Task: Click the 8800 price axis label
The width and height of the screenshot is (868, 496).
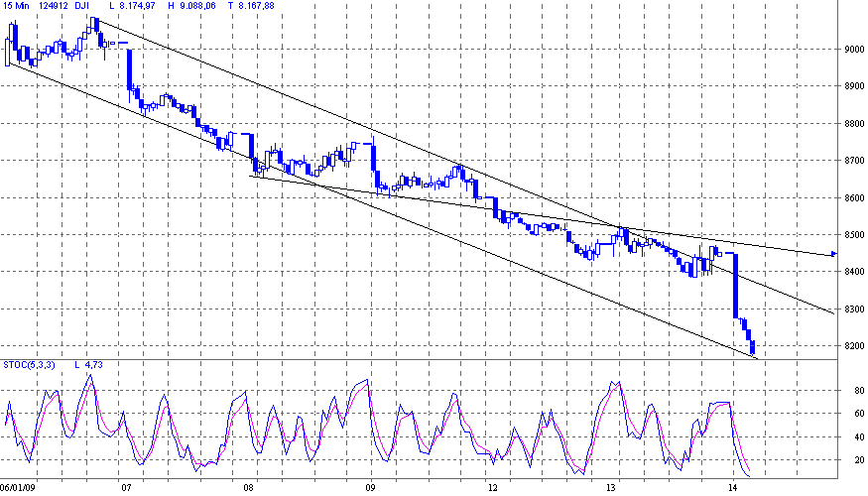Action: 854,124
